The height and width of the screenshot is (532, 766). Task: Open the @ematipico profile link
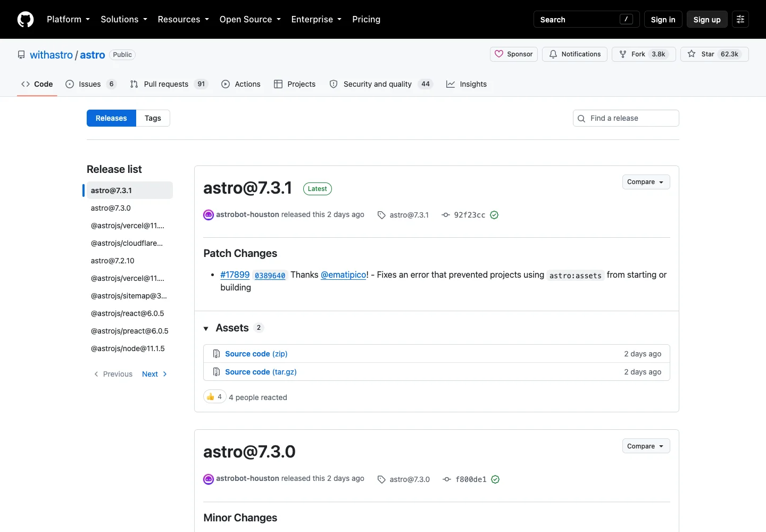tap(343, 275)
